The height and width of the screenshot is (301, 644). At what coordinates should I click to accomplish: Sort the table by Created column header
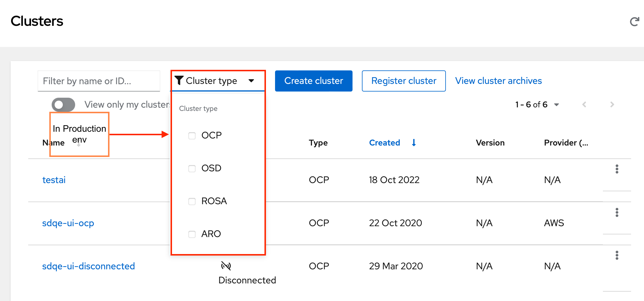click(x=384, y=143)
